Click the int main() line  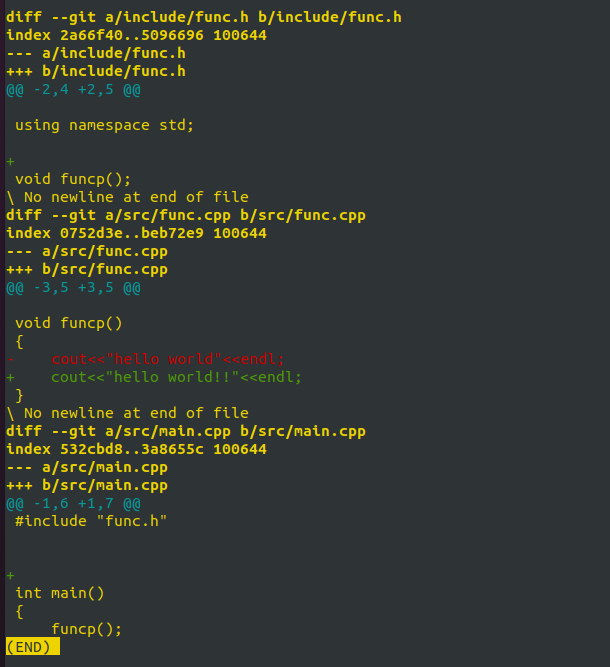pyautogui.click(x=60, y=593)
